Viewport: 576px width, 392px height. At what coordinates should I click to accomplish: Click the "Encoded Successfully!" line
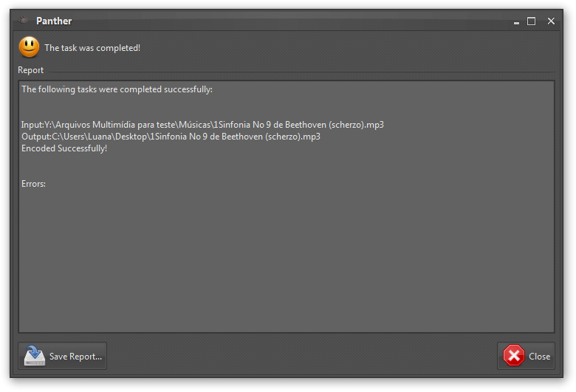point(64,148)
